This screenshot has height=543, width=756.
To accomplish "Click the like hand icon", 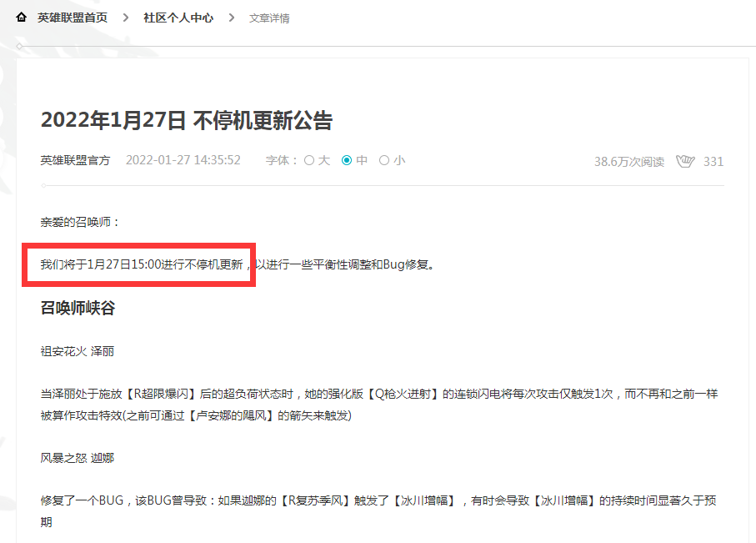I will 685,161.
